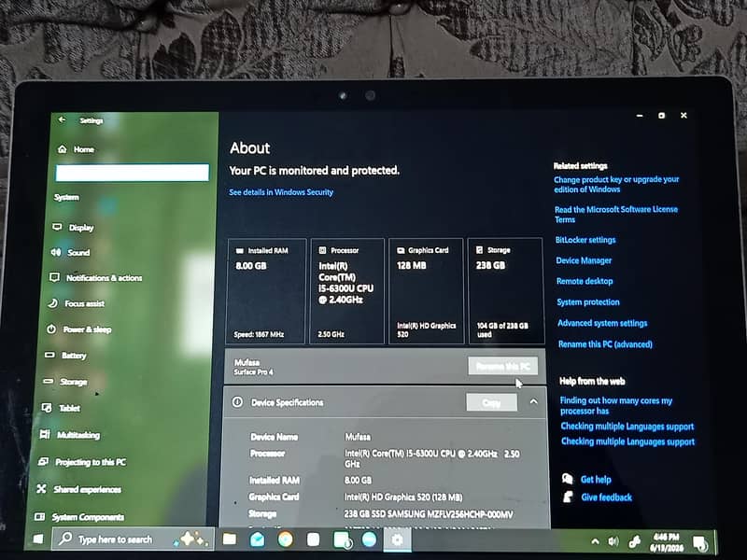Open the Windows Start menu
Image resolution: width=747 pixels, height=560 pixels.
click(37, 539)
